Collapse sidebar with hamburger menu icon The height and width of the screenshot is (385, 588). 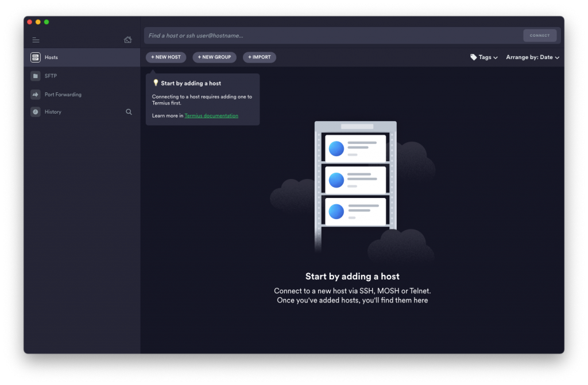(36, 40)
